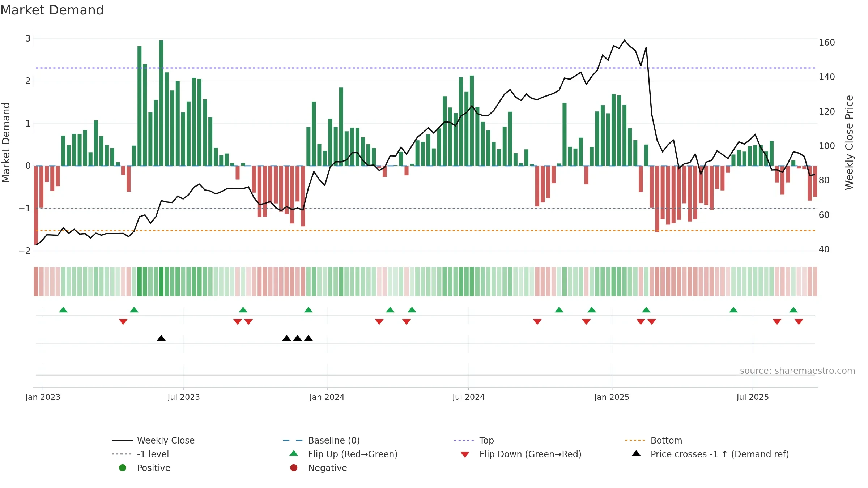Click the green Flip Up legend triangle
The height and width of the screenshot is (488, 868).
click(294, 453)
